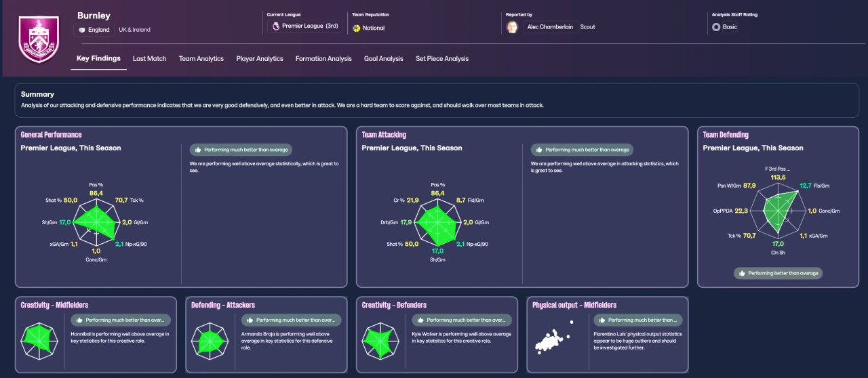Open the Team Defending panel title
Viewport: 868px width, 378px height.
point(726,135)
